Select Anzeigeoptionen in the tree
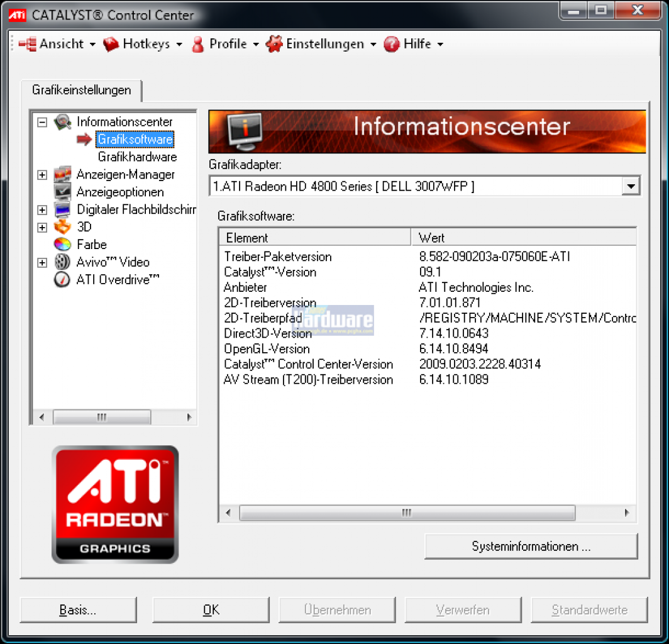Screen dimensions: 669x644 (120, 192)
